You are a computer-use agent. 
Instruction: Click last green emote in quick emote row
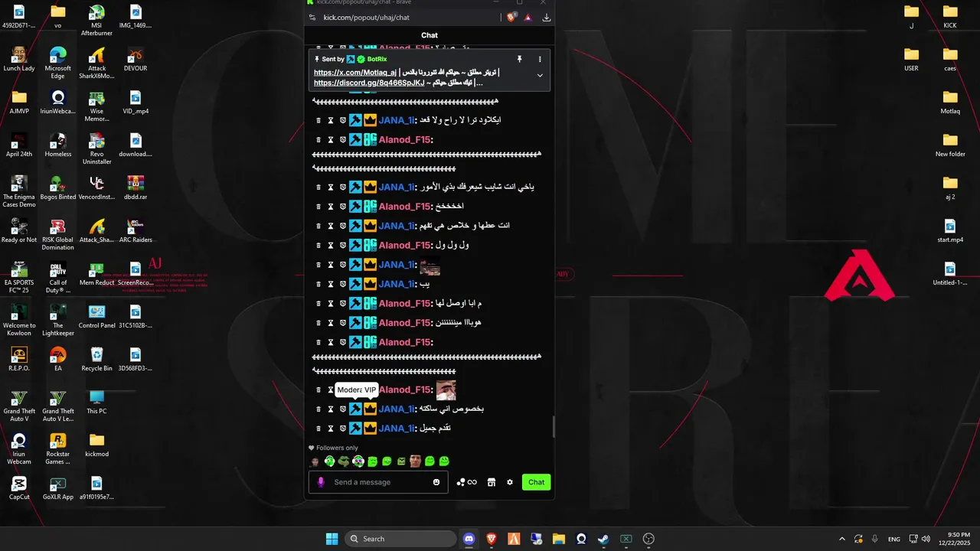coord(444,461)
